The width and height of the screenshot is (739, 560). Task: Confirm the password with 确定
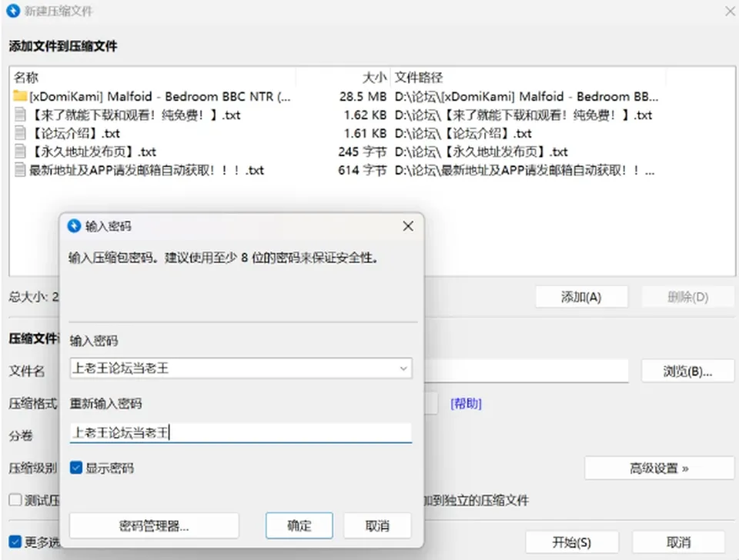(x=299, y=525)
